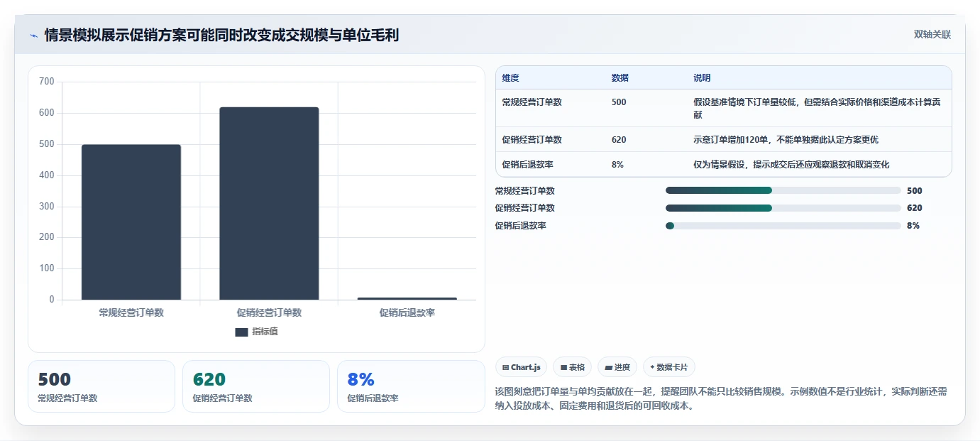980x441 pixels.
Task: Toggle the 指标值 legend swatch
Action: (x=241, y=332)
